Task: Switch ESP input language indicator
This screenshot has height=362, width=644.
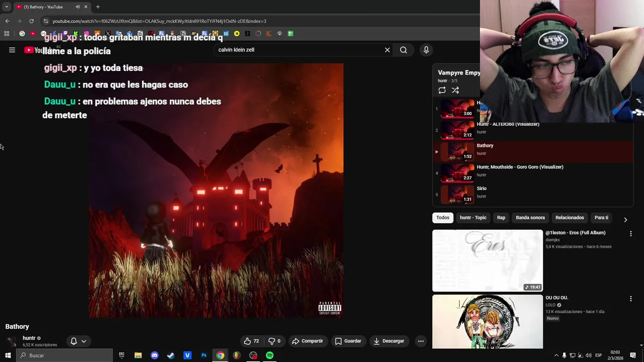Action: click(598, 355)
